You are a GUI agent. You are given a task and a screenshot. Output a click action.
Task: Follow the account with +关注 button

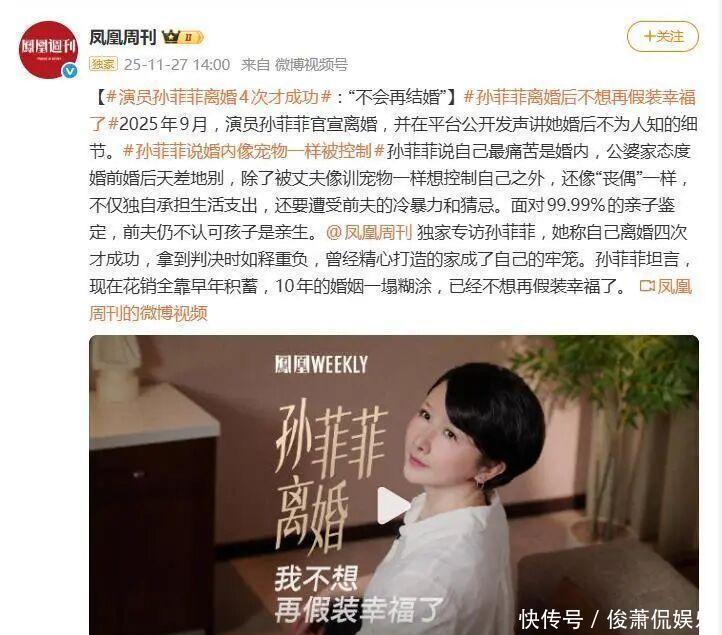[663, 36]
